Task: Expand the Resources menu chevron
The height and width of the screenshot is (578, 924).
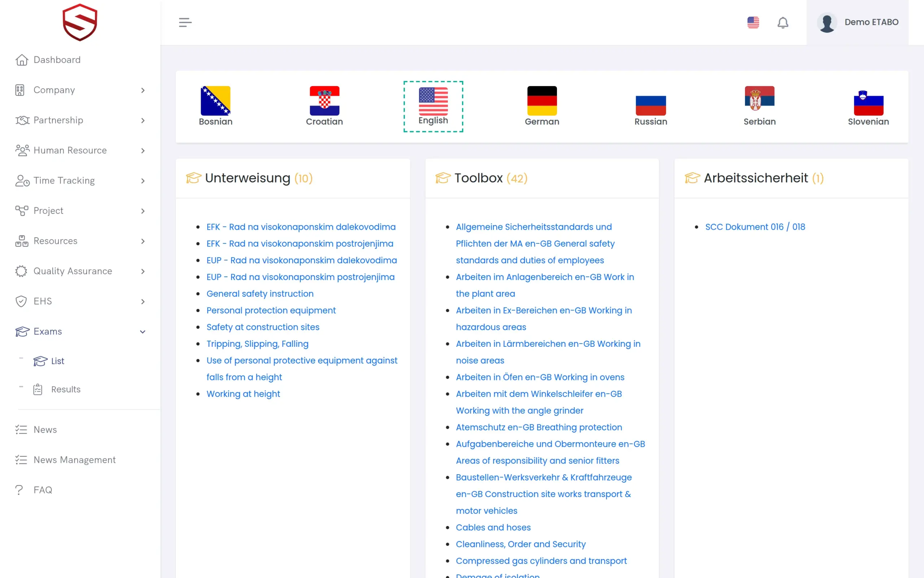Action: (143, 241)
